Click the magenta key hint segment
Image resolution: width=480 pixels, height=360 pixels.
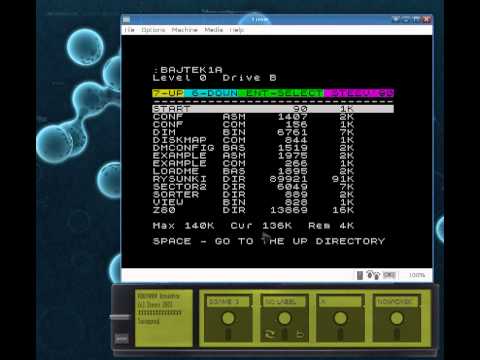(359, 93)
